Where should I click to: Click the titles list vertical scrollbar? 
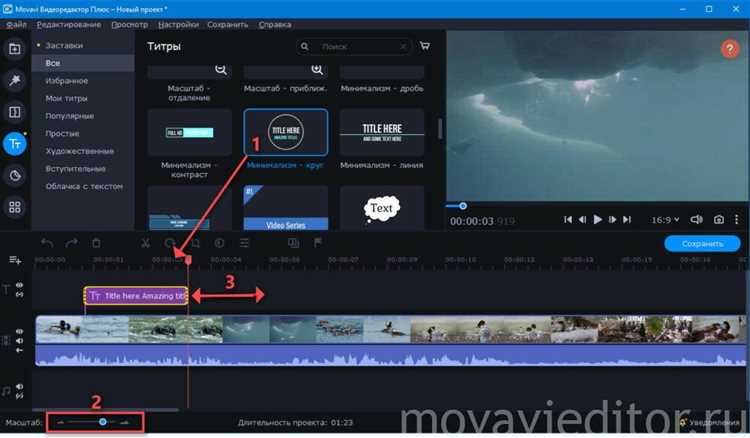tap(440, 128)
